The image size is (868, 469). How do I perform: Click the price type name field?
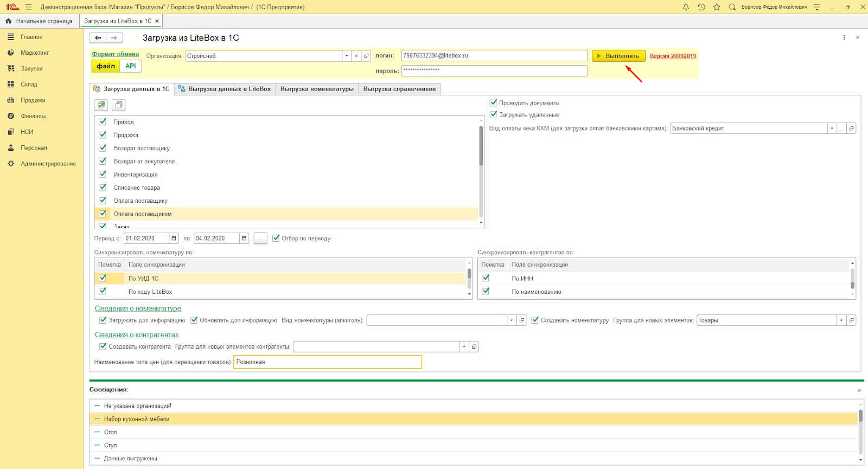(x=328, y=362)
